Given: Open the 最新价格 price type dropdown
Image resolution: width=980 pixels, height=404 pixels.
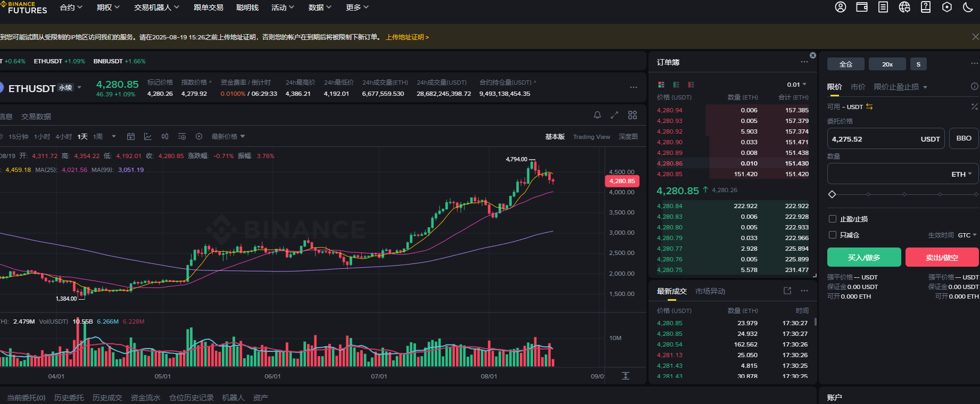Looking at the screenshot, I should [x=228, y=137].
